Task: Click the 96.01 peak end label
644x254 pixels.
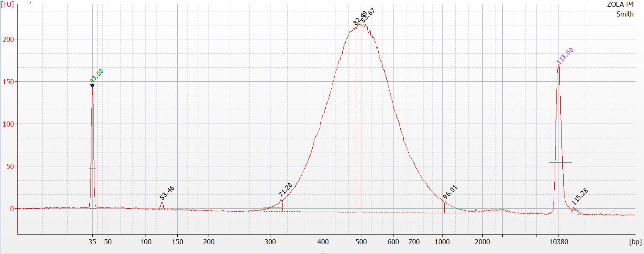Action: (x=451, y=192)
